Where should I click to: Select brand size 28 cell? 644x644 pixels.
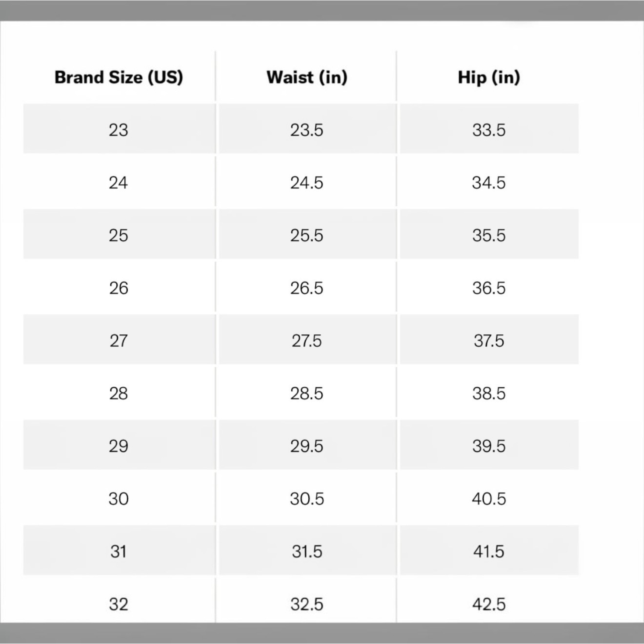click(x=119, y=392)
